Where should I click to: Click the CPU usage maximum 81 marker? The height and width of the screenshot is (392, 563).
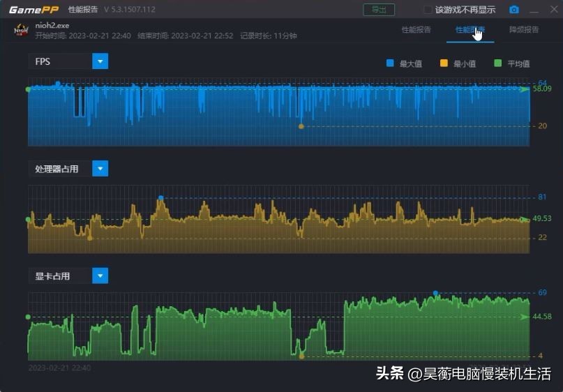click(161, 198)
